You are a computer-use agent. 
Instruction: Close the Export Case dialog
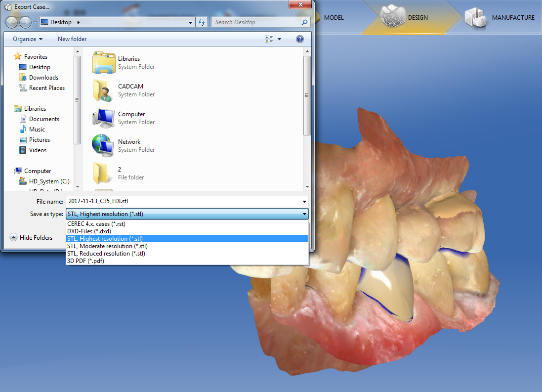300,4
